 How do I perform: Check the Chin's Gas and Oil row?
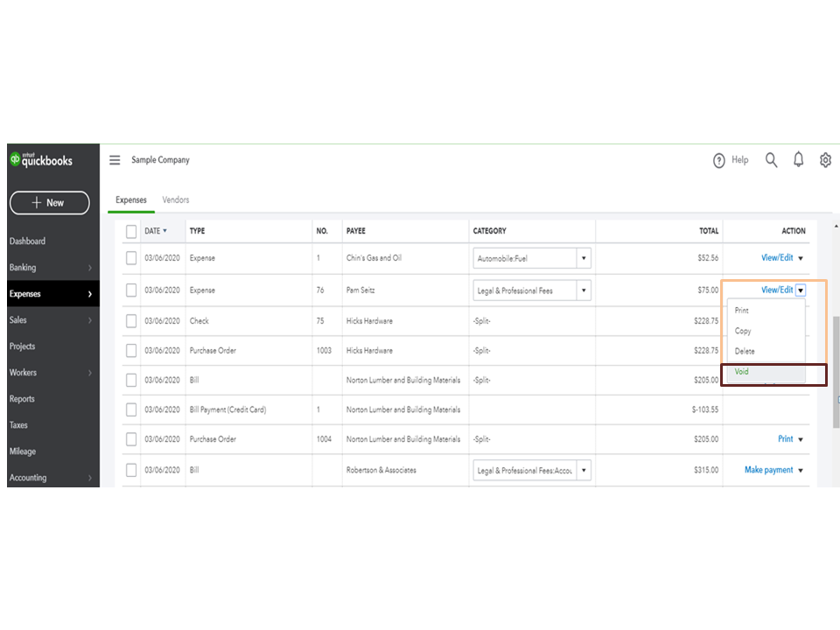(131, 258)
